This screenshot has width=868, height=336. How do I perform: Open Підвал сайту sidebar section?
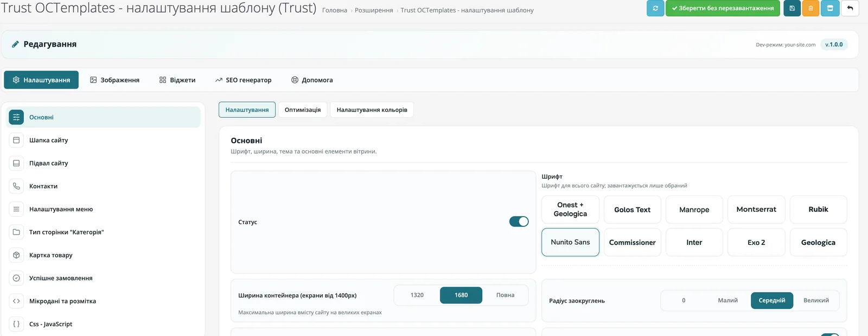(103, 163)
